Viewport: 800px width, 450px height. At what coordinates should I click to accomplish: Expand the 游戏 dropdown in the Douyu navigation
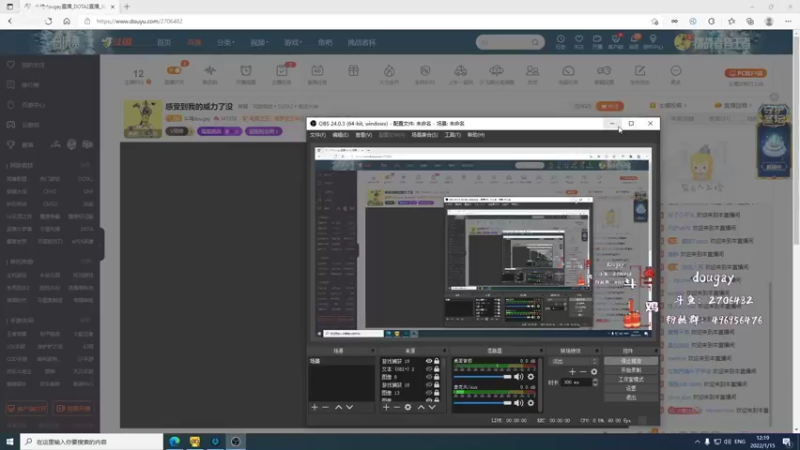(x=293, y=42)
